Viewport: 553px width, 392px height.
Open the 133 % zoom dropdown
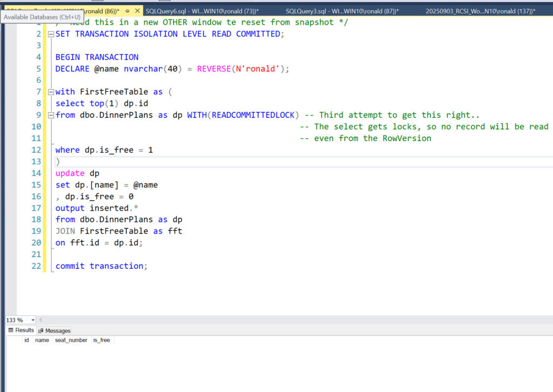(x=33, y=320)
